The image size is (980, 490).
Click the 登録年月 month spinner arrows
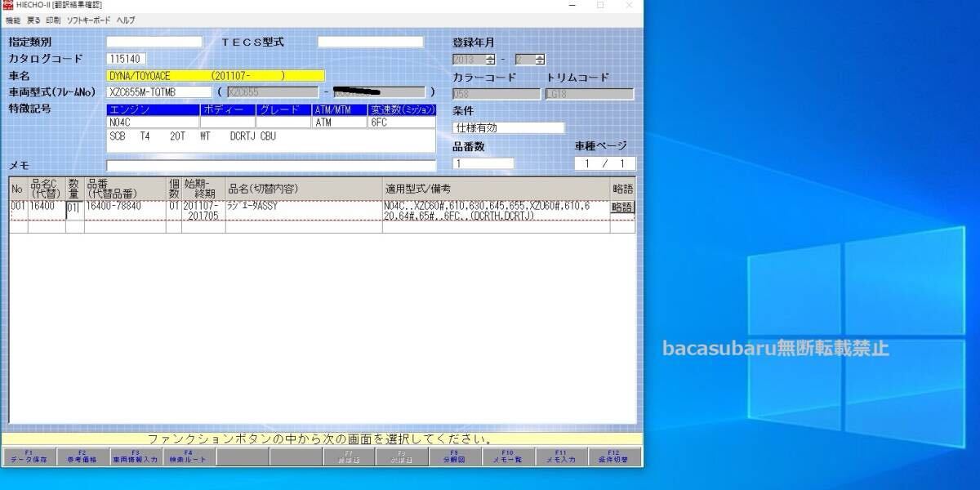540,60
